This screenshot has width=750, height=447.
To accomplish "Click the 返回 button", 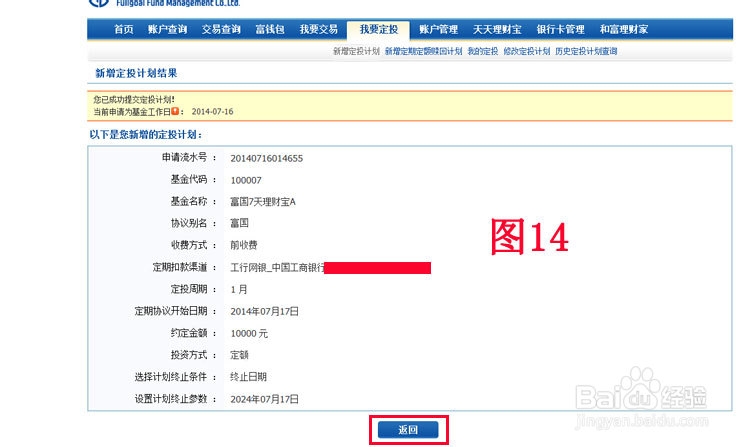I will pos(408,430).
